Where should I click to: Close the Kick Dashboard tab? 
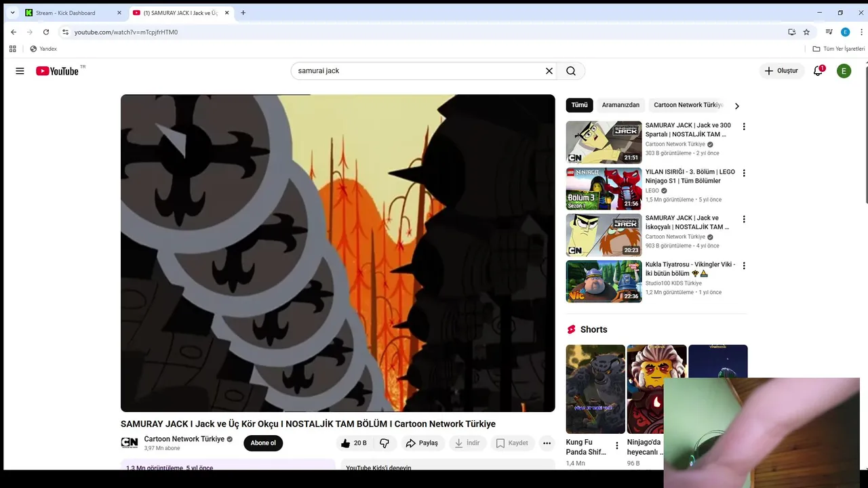(119, 13)
